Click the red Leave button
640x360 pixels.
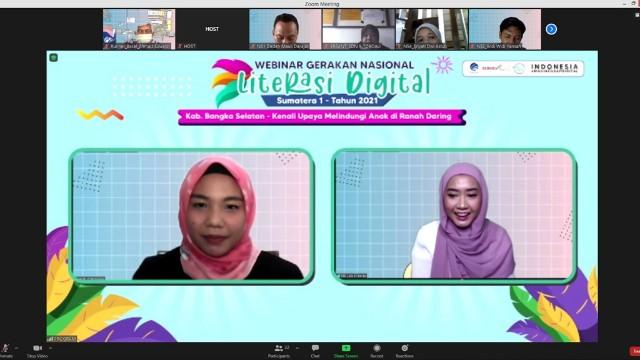(x=635, y=351)
